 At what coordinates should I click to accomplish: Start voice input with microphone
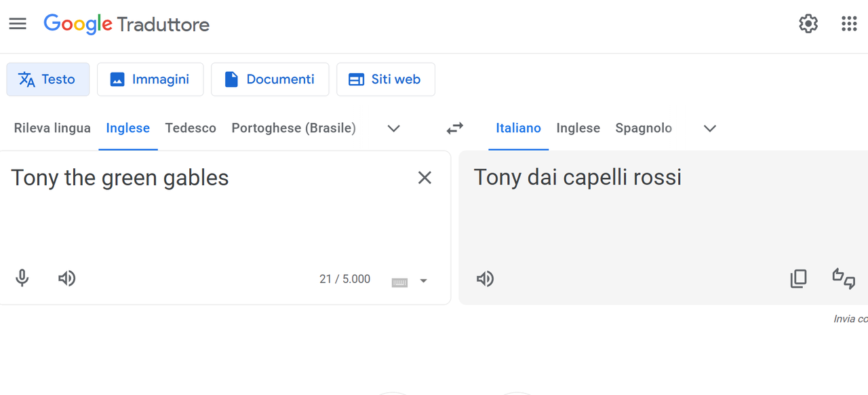22,278
